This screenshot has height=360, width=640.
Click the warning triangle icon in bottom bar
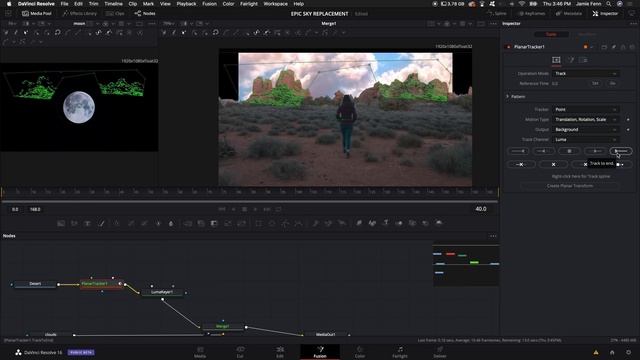(x=596, y=352)
